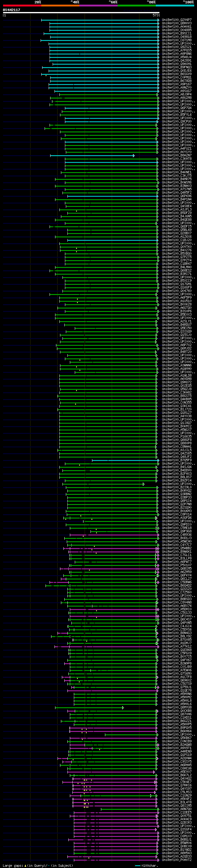The height and width of the screenshot is (868, 197).
Task: Click the red 20% identity legend segment
Action: 22,6
